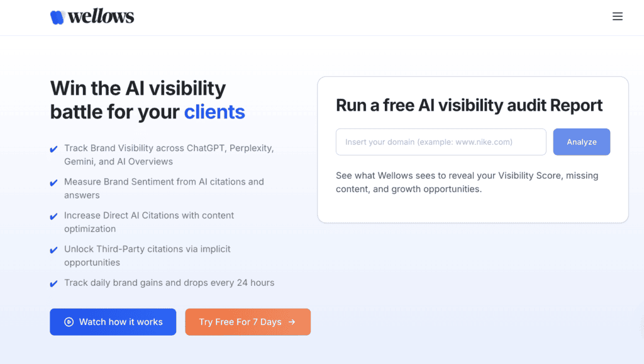Click checkmark beside Increase Direct AI Citations
The image size is (644, 364).
click(54, 216)
